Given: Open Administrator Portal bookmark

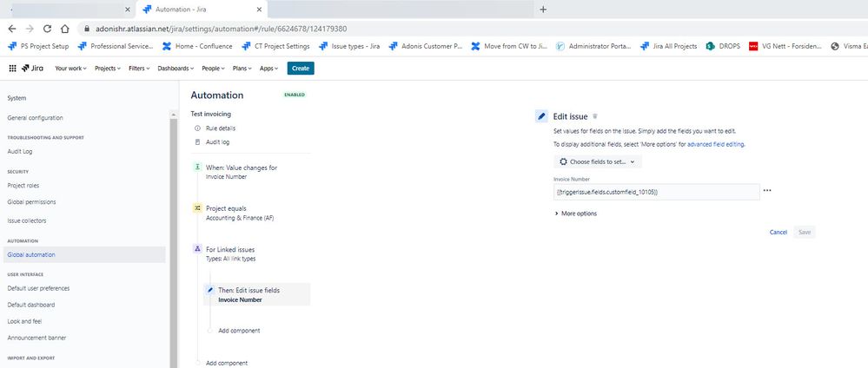Looking at the screenshot, I should [594, 47].
